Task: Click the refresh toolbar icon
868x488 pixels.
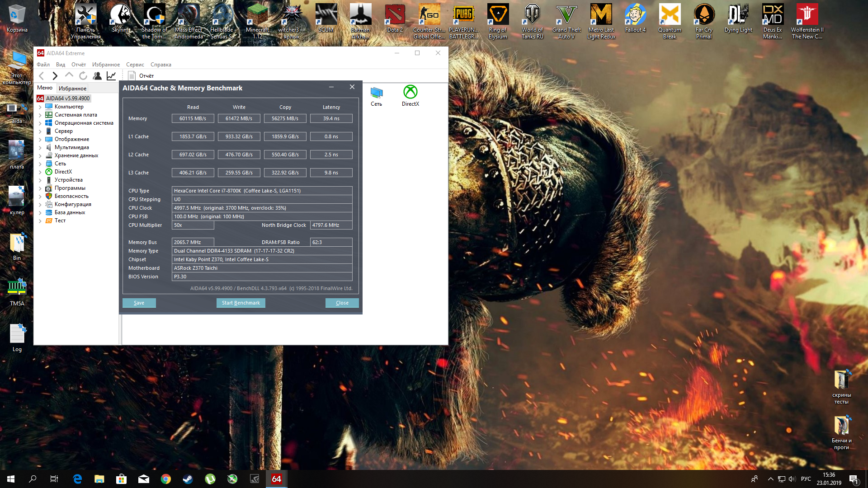Action: point(83,76)
